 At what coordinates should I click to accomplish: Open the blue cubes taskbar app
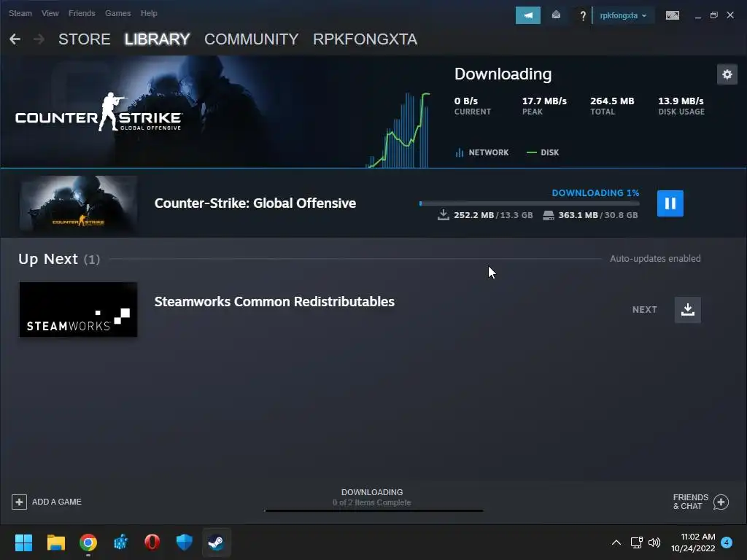click(x=120, y=542)
